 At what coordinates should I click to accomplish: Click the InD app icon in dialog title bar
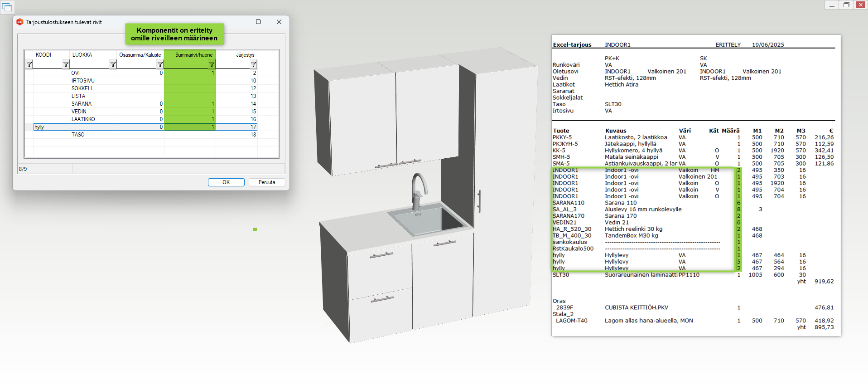(20, 22)
